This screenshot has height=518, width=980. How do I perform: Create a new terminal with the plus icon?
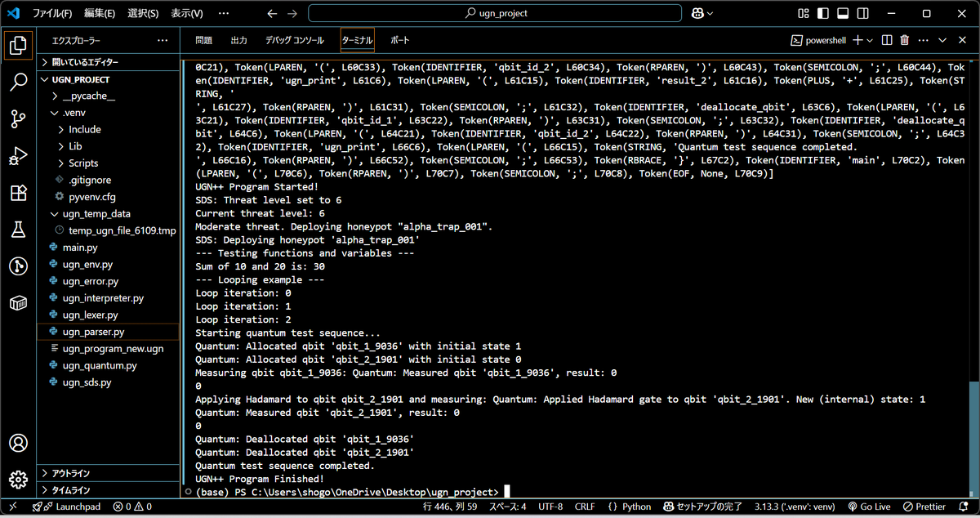(857, 40)
